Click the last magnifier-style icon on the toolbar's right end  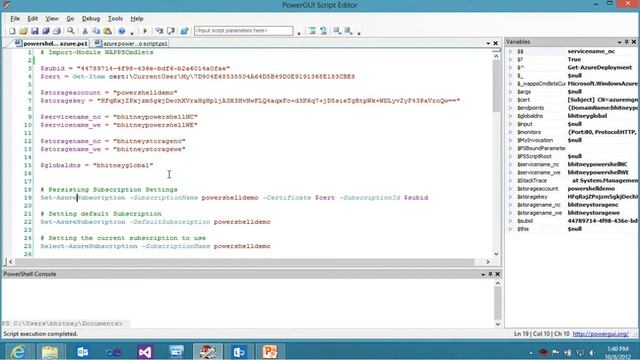(348, 31)
